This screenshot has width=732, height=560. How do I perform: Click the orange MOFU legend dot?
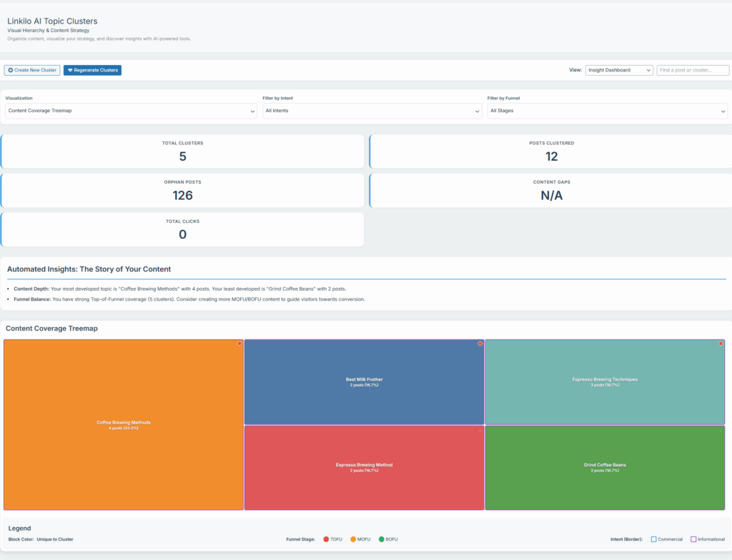coord(353,539)
